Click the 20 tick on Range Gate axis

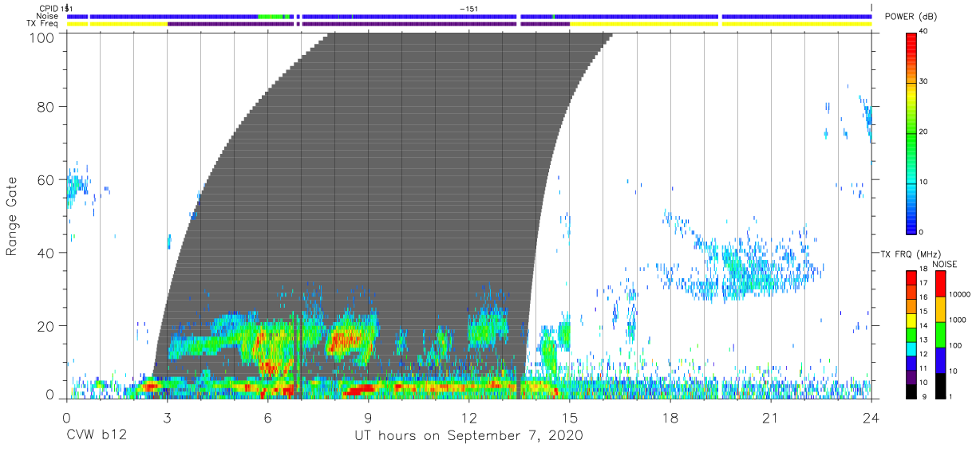pos(47,326)
